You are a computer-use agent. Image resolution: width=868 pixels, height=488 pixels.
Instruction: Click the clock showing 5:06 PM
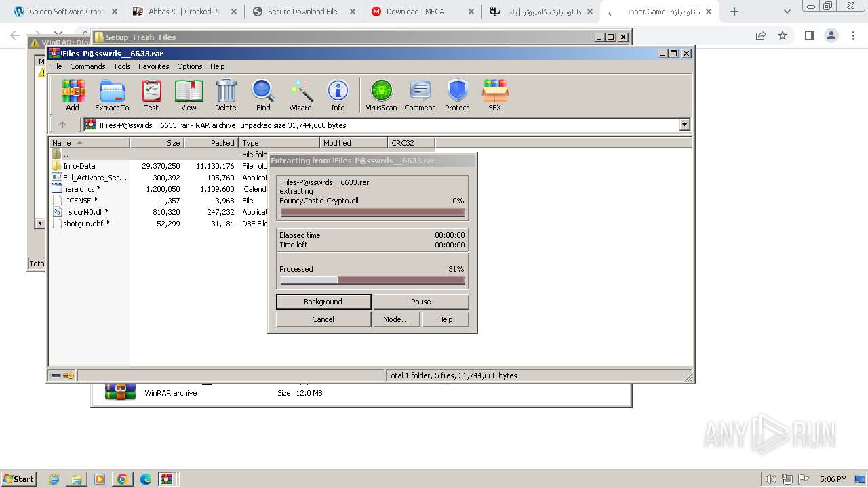[x=833, y=479]
